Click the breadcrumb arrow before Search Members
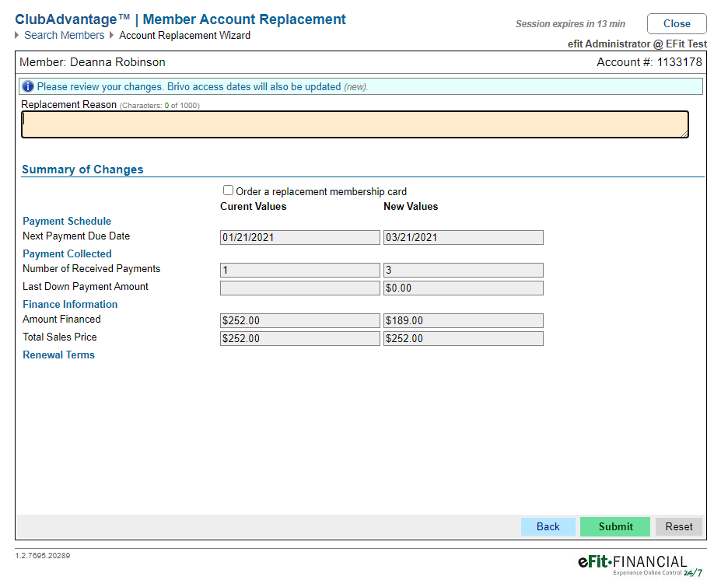Viewport: 728px width, 587px height. pyautogui.click(x=17, y=35)
